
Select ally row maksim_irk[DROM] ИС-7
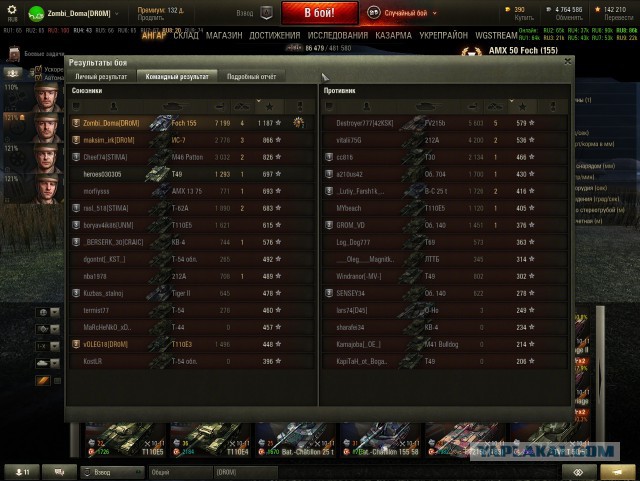click(192, 140)
